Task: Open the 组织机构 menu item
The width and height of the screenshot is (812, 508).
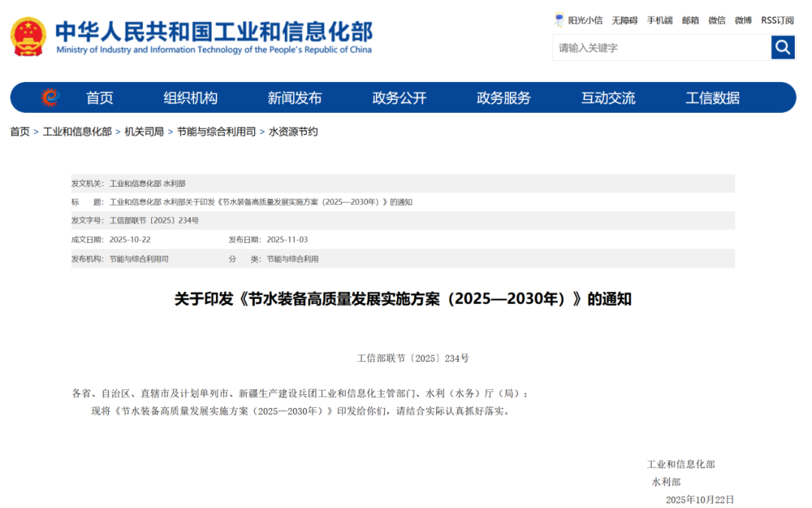Action: [x=190, y=98]
